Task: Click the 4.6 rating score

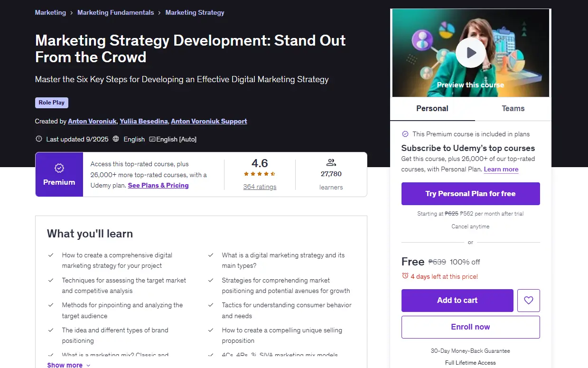Action: pyautogui.click(x=260, y=163)
